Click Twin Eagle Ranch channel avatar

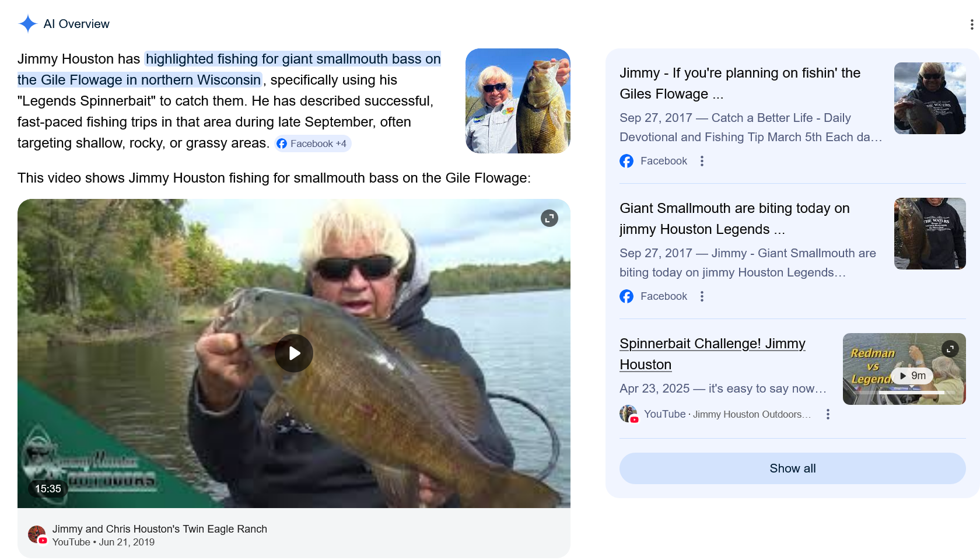pos(37,535)
